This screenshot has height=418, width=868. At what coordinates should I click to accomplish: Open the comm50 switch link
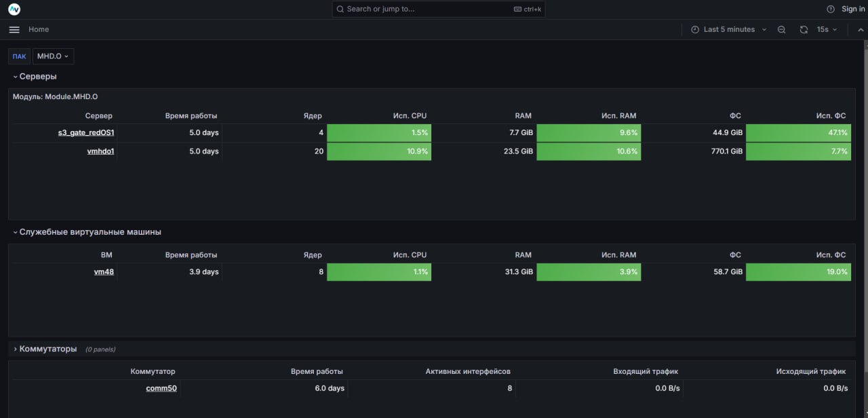tap(161, 389)
